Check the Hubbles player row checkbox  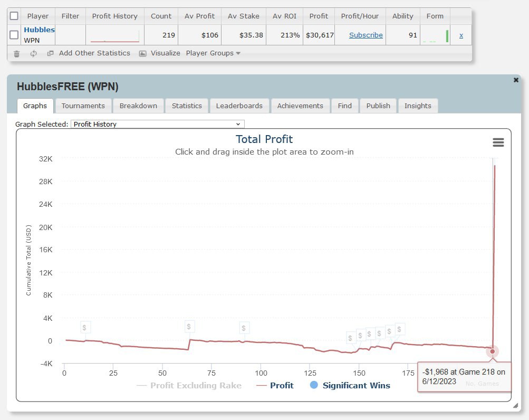pyautogui.click(x=14, y=35)
